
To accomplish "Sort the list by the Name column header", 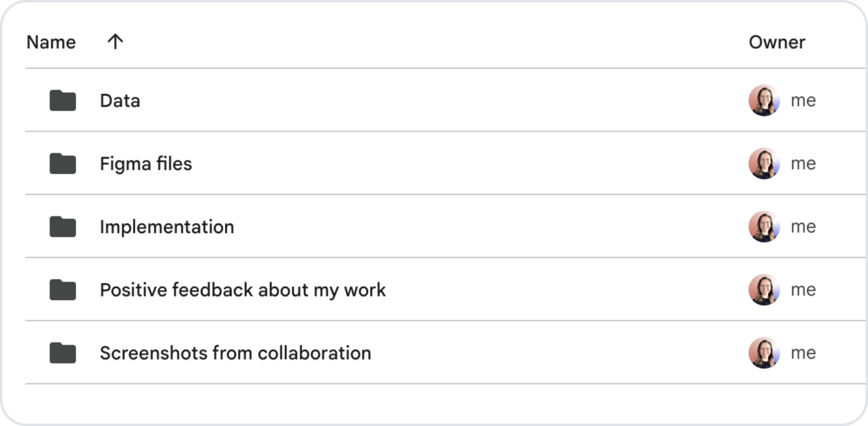I will [51, 42].
